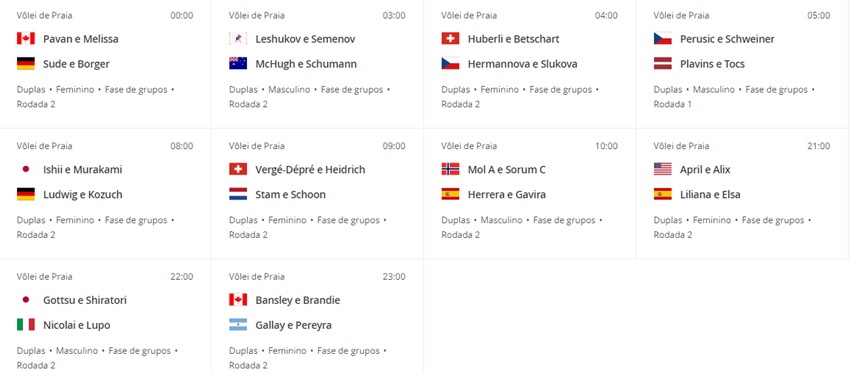
Task: Select team Herrera e Gavira
Action: pos(507,195)
